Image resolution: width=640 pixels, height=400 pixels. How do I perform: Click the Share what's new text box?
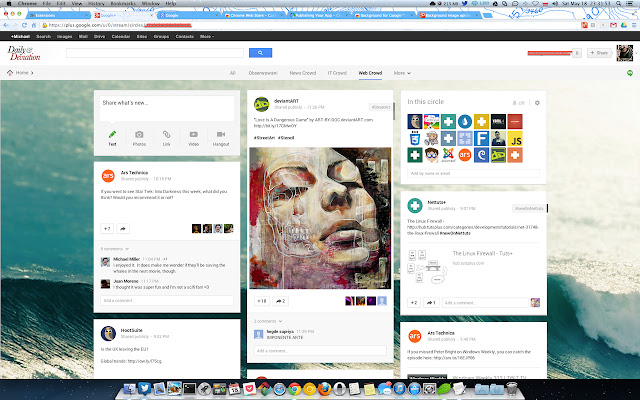pos(167,108)
